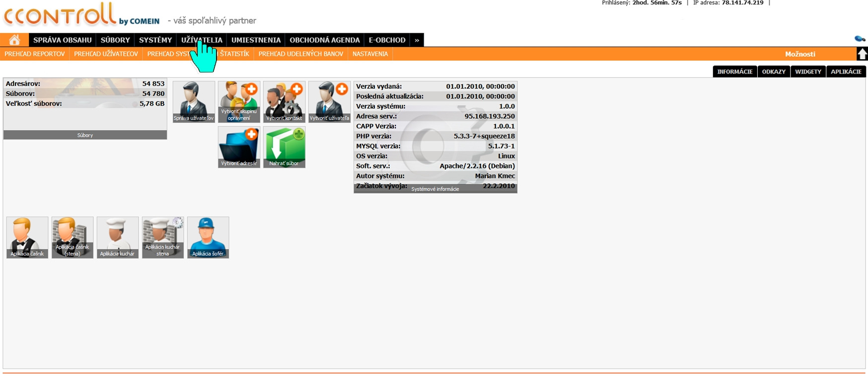Launch Aplikácia kuchár app icon
Screen dimensions: 868x376
[x=118, y=237]
